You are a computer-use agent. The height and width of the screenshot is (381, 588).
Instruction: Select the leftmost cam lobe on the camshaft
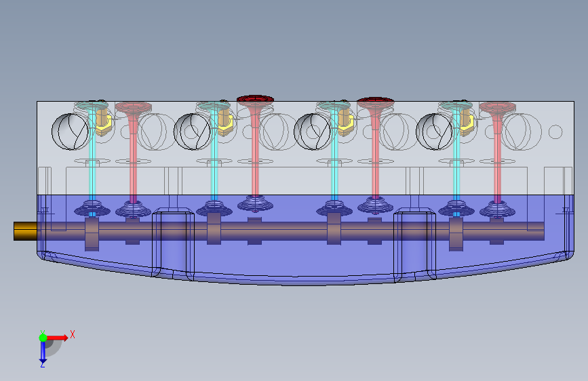click(x=92, y=233)
